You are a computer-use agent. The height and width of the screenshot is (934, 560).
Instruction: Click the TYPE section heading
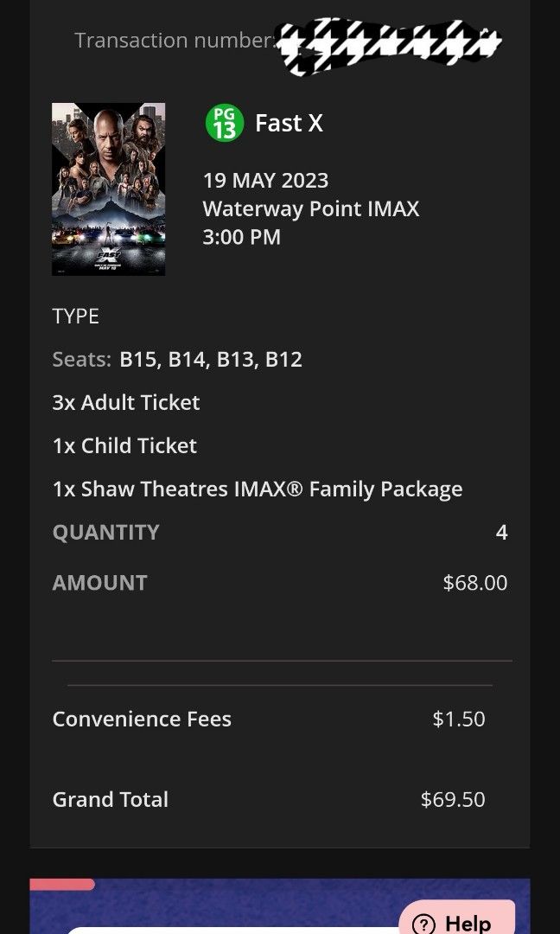(x=75, y=317)
